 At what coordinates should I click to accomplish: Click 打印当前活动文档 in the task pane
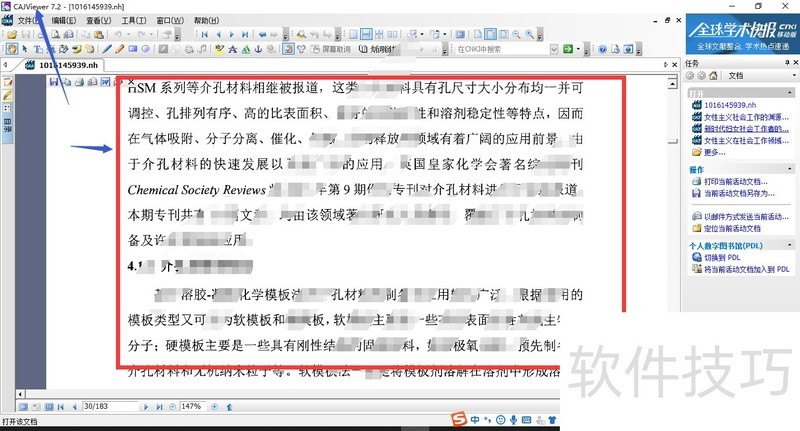click(x=735, y=182)
